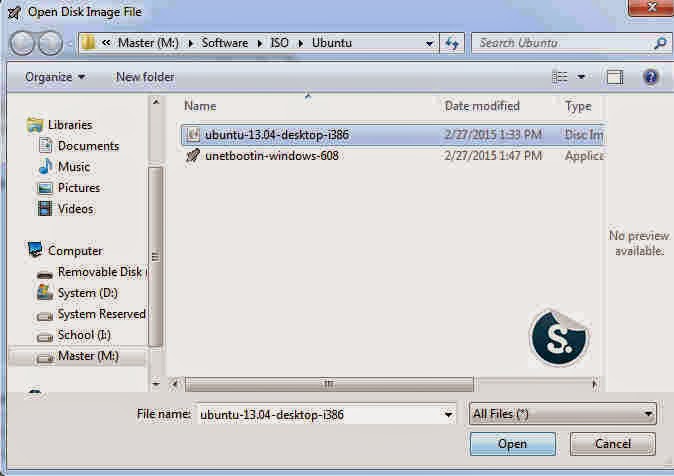Screen dimensions: 674x476
Task: Open System (D:) in navigation pane
Action: pyautogui.click(x=88, y=293)
